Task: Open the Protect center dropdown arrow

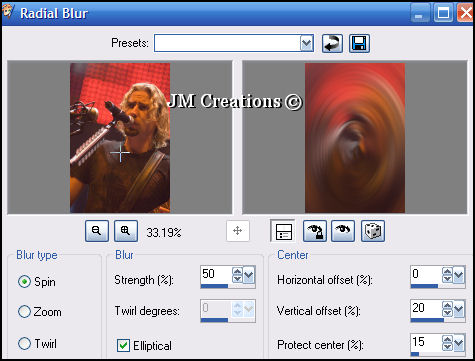Action: (x=459, y=343)
